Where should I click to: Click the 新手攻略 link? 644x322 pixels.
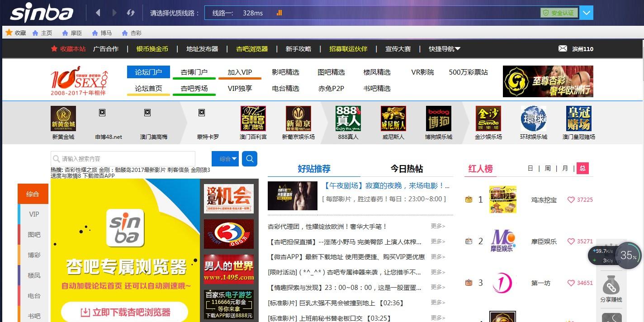point(298,49)
